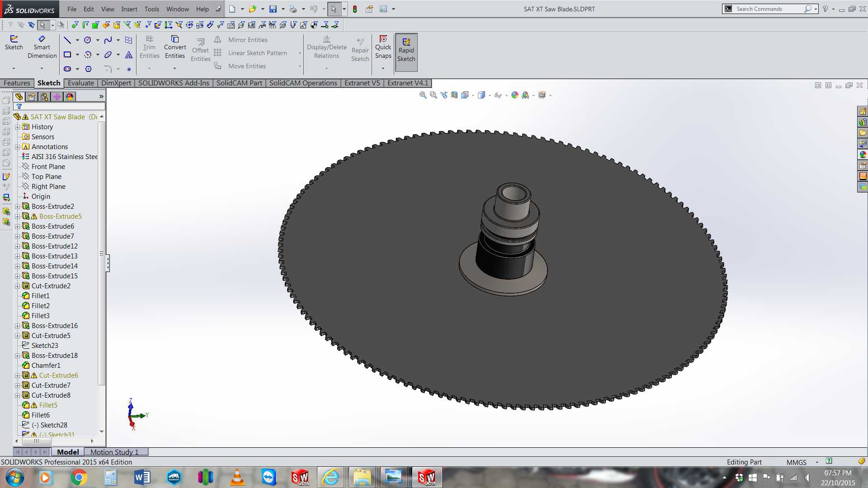Open VLC media player from taskbar
The width and height of the screenshot is (868, 488).
click(x=237, y=478)
